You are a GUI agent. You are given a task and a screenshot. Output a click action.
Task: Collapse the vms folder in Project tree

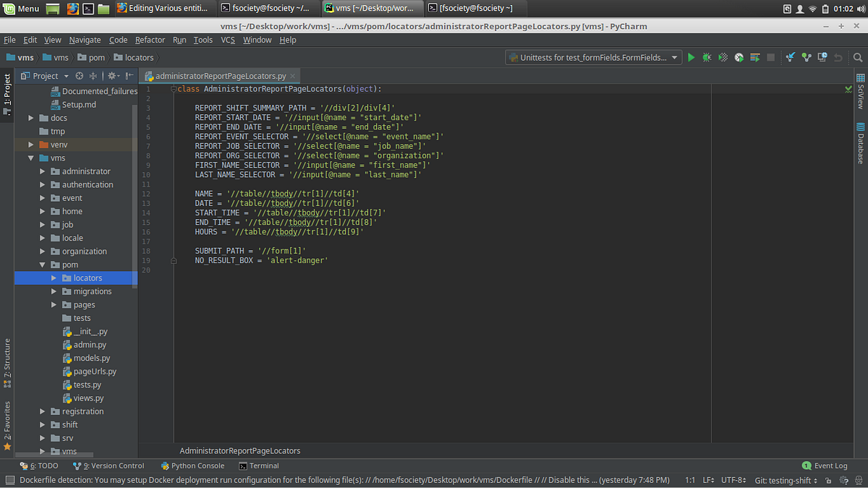pos(31,158)
